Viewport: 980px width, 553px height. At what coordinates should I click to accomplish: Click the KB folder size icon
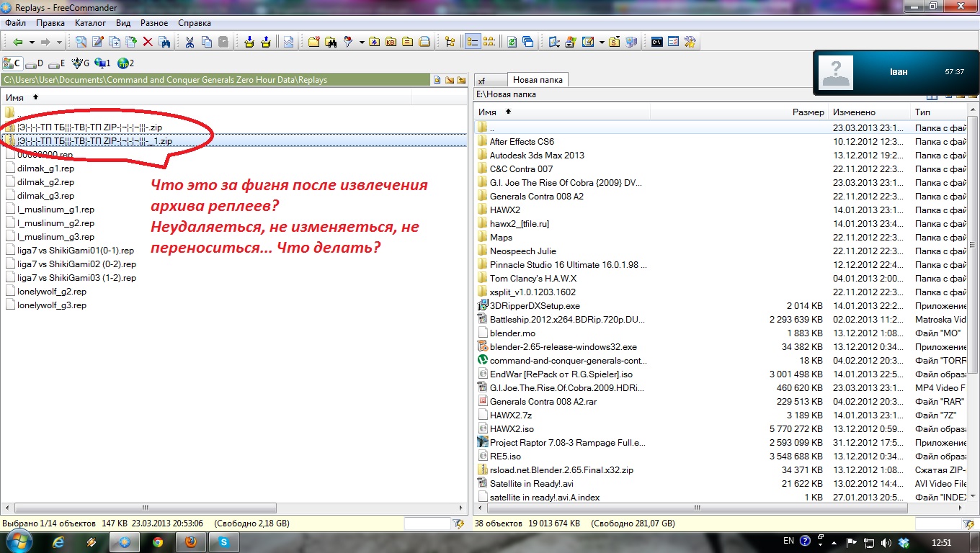coord(391,42)
